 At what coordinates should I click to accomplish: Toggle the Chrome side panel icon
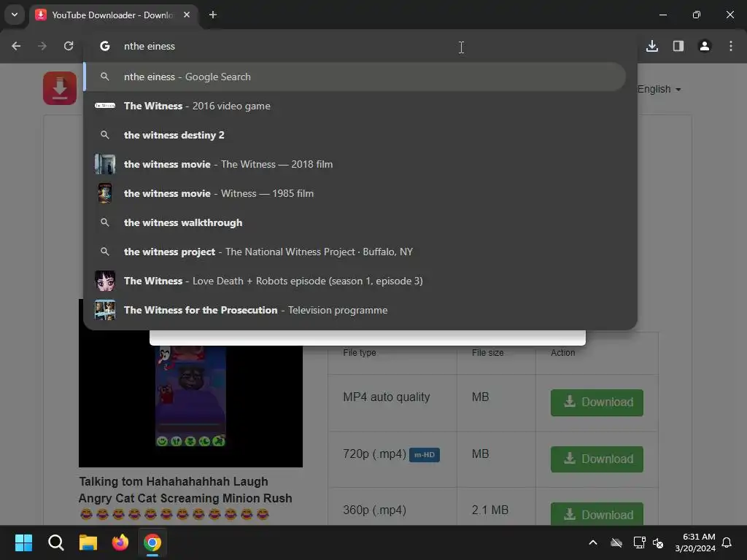[678, 46]
